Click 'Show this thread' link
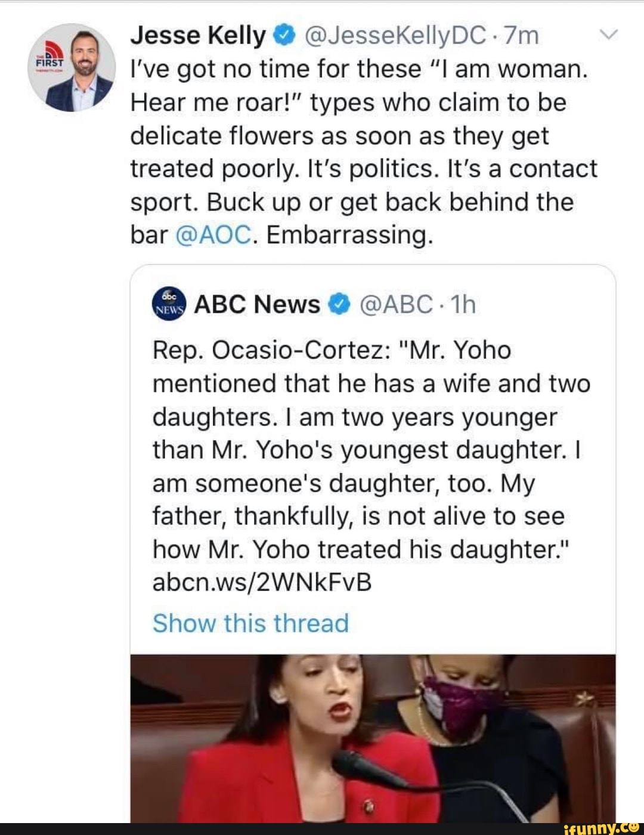644x835 pixels. (250, 623)
